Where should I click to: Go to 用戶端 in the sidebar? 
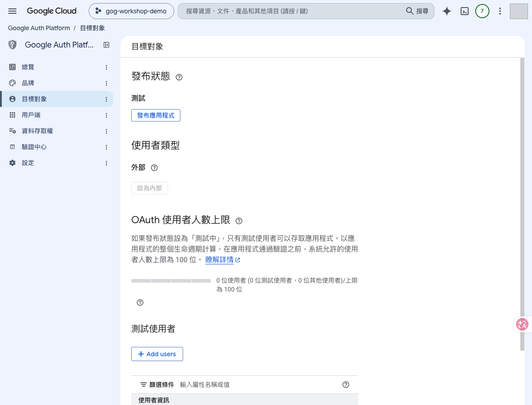pyautogui.click(x=57, y=115)
